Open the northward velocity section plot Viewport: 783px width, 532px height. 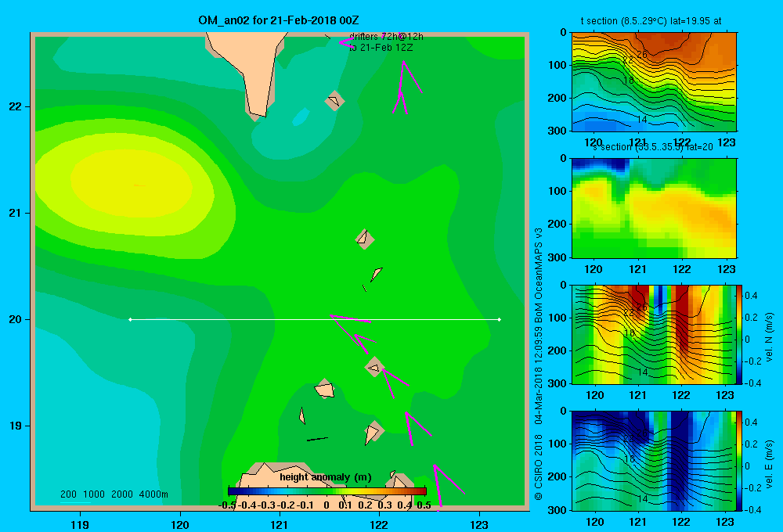[x=654, y=334]
